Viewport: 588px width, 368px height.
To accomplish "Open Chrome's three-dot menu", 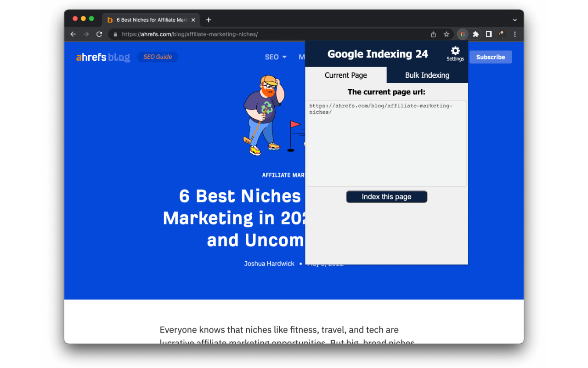I will 514,34.
